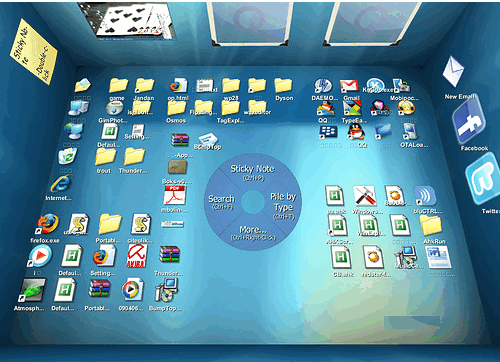The height and width of the screenshot is (362, 500).
Task: Select the GimPhot... disc icon
Action: coord(114,108)
